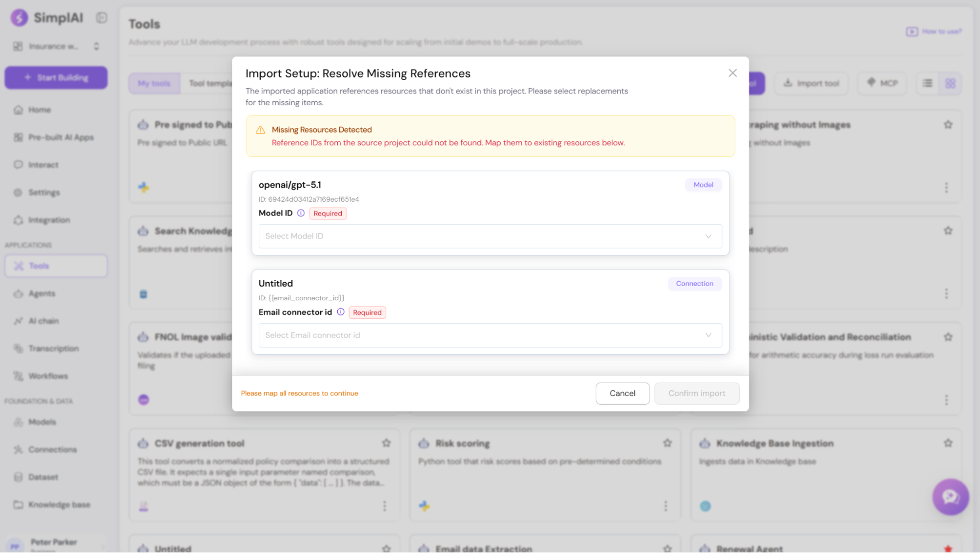Switch to grid view

coord(950,83)
